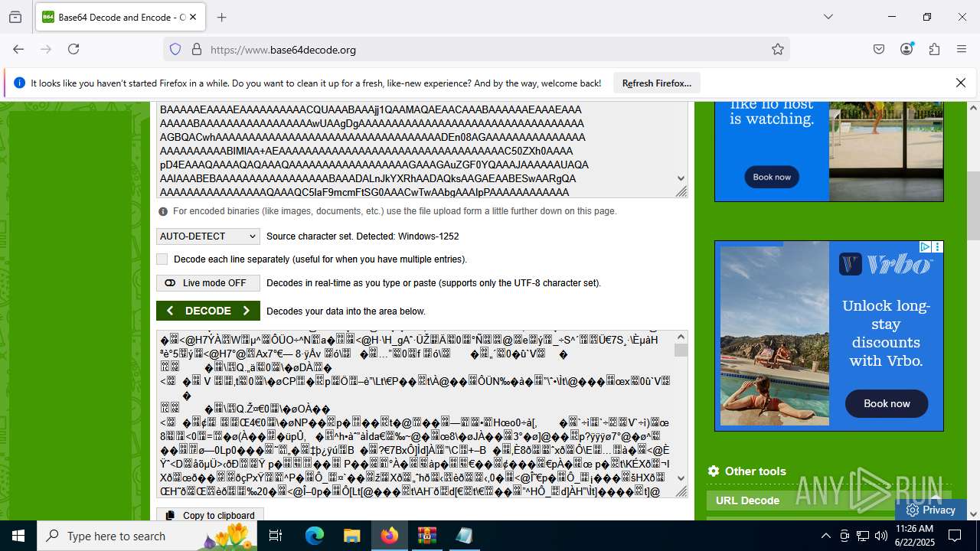Dismiss the Firefox refresh notification bar

coord(961,83)
